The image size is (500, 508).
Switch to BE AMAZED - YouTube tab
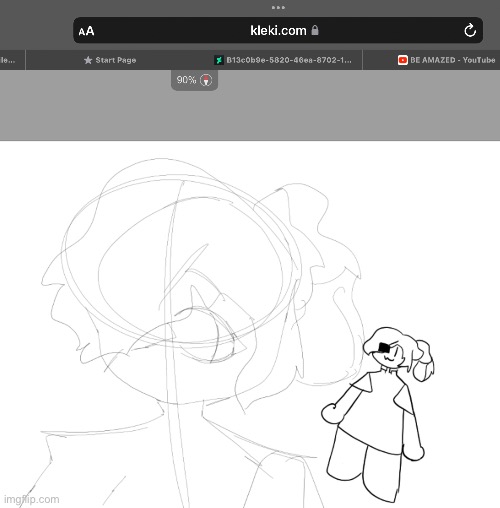[446, 60]
